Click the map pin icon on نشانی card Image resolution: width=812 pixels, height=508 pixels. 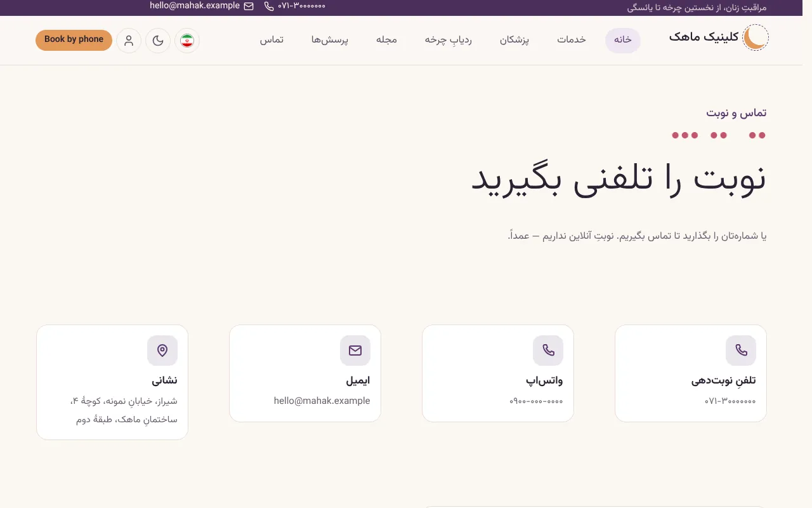tap(162, 351)
